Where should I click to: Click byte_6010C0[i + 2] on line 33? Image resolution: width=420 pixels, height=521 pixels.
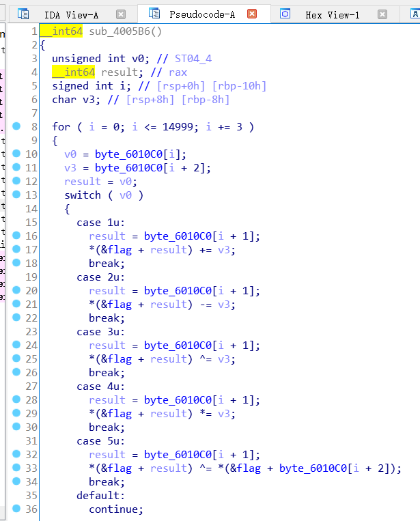pos(336,468)
